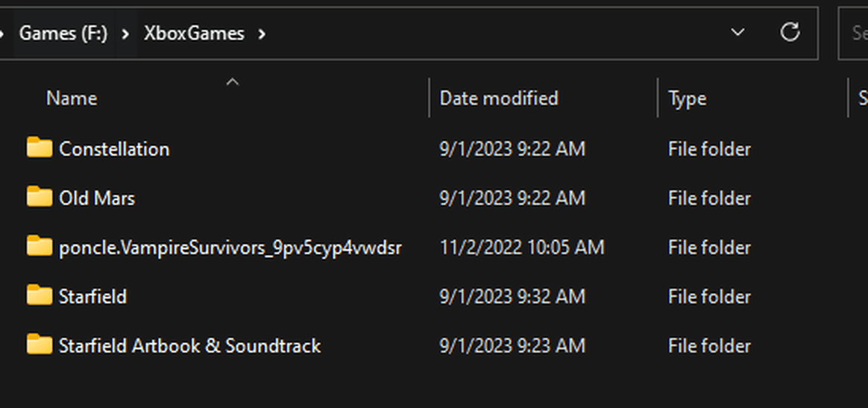Click the Constellation folder icon
The height and width of the screenshot is (408, 868).
(39, 148)
